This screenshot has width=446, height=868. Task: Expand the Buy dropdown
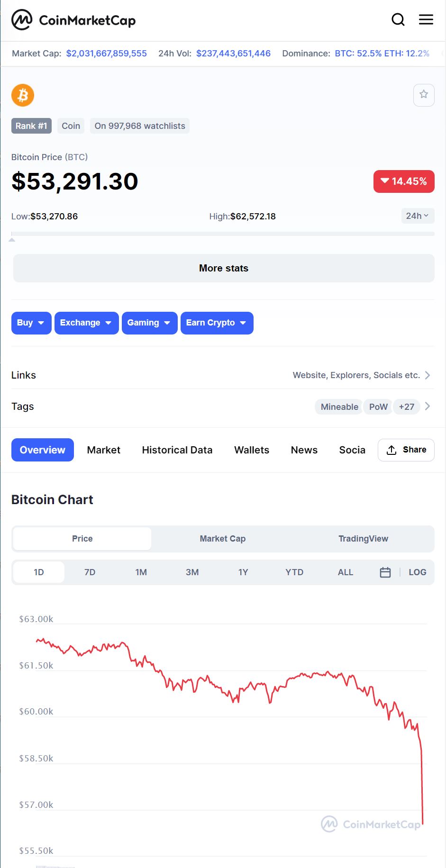click(31, 323)
